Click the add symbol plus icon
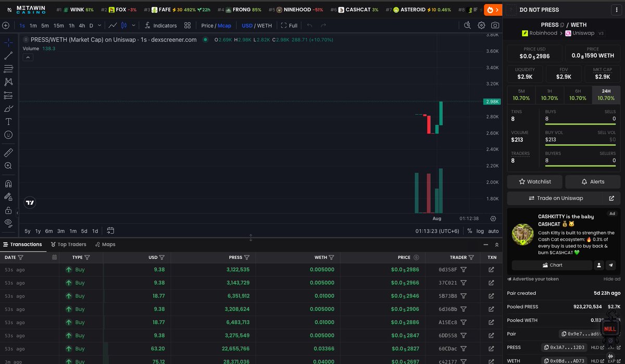Screen dimensions: 625x364 click(5, 26)
